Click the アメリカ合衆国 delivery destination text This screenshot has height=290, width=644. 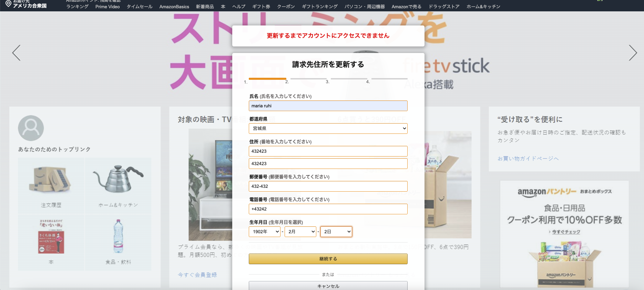click(x=30, y=6)
